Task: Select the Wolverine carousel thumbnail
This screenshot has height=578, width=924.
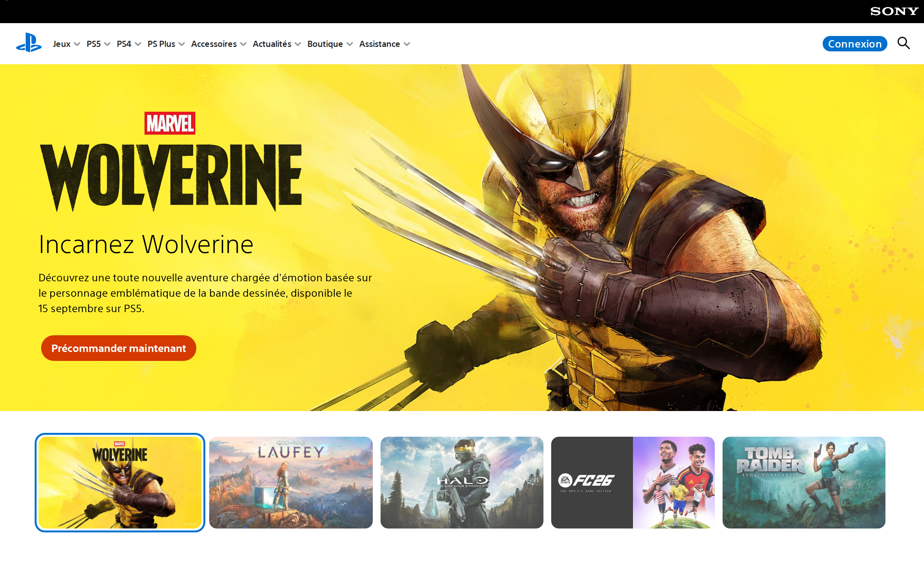Action: pyautogui.click(x=120, y=482)
